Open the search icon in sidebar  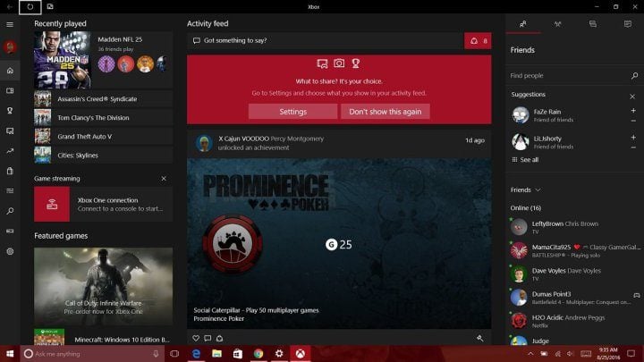pyautogui.click(x=10, y=211)
